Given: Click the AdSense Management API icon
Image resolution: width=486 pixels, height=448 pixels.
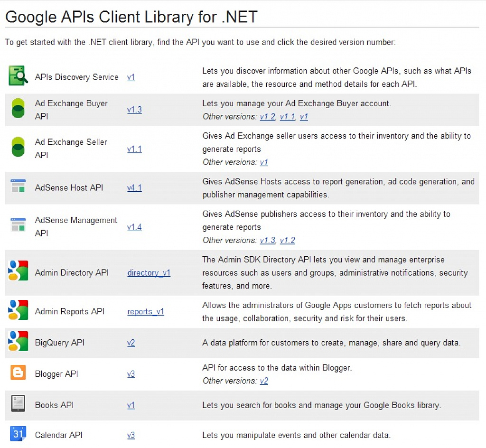Looking at the screenshot, I should pyautogui.click(x=18, y=224).
